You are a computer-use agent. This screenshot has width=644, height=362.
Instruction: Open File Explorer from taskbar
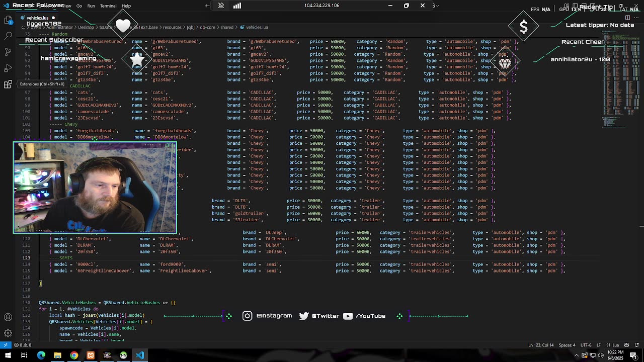coord(57,355)
